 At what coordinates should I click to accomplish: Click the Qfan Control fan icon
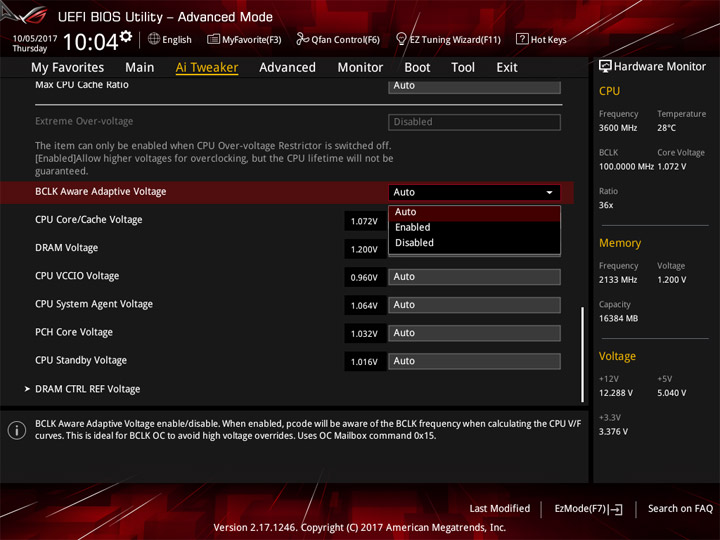(x=302, y=39)
